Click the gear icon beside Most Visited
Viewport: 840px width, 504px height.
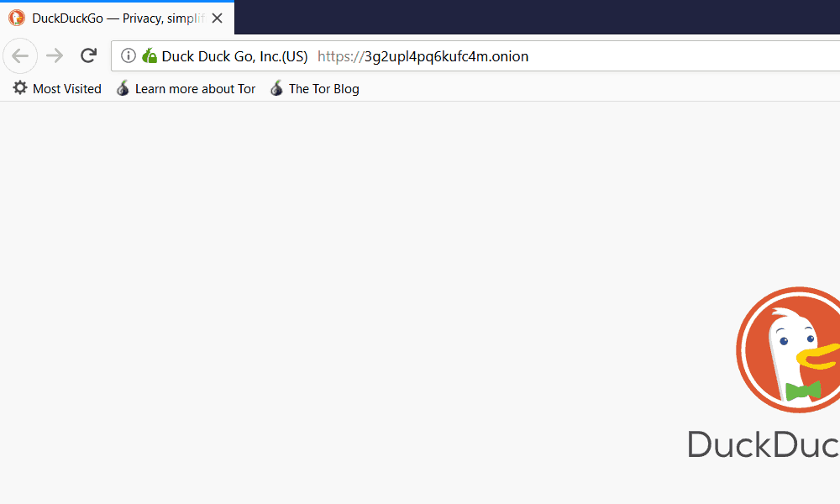pos(20,88)
